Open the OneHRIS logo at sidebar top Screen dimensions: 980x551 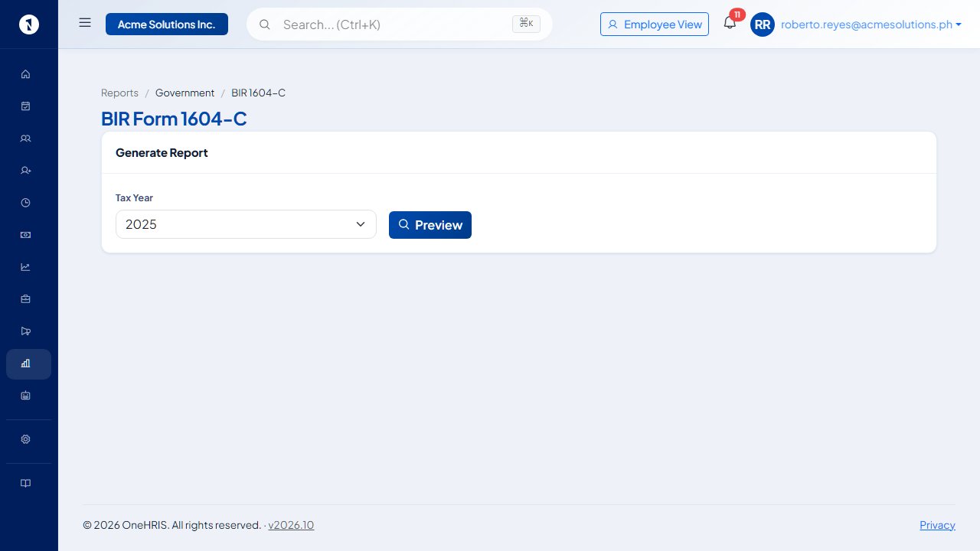pyautogui.click(x=28, y=24)
